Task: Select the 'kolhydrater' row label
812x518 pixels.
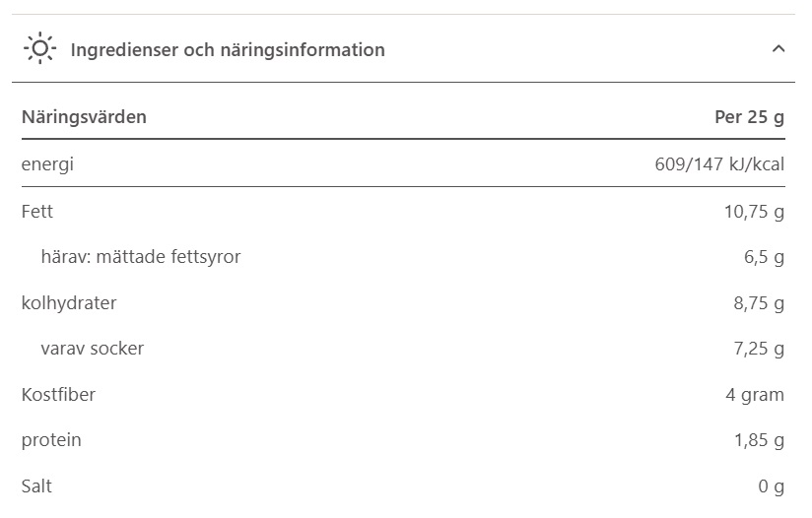Action: tap(69, 302)
